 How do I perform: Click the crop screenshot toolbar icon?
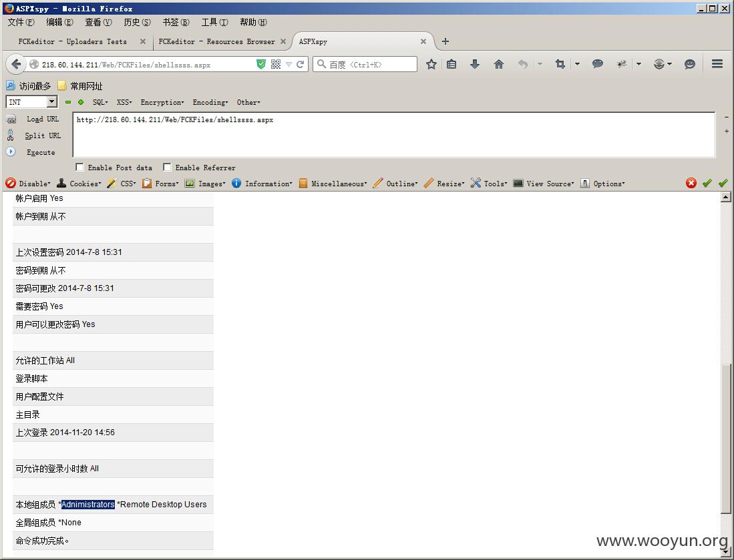pos(560,64)
